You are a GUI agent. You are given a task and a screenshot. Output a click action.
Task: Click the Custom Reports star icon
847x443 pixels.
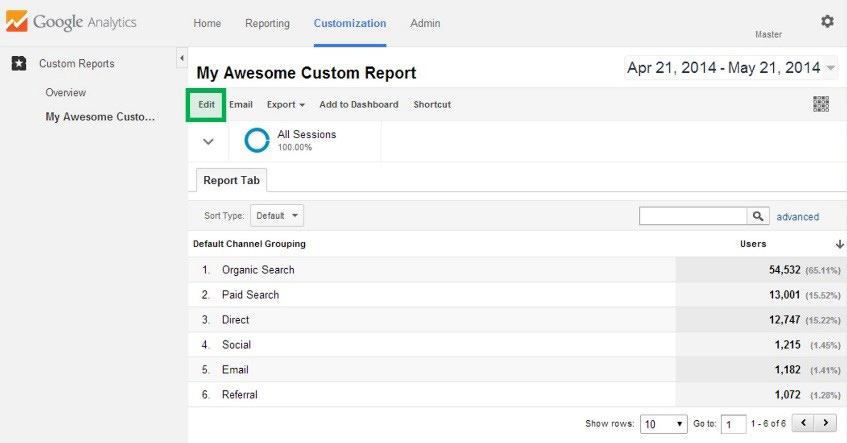click(x=19, y=63)
